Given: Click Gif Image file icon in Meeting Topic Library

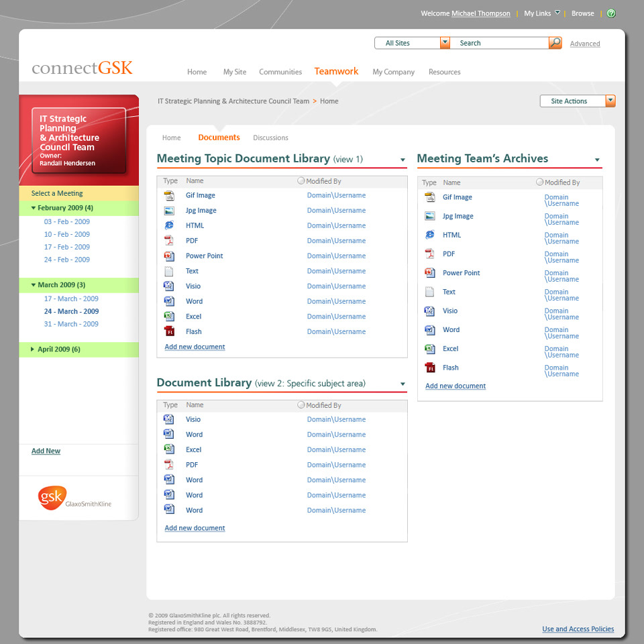Looking at the screenshot, I should pos(169,195).
